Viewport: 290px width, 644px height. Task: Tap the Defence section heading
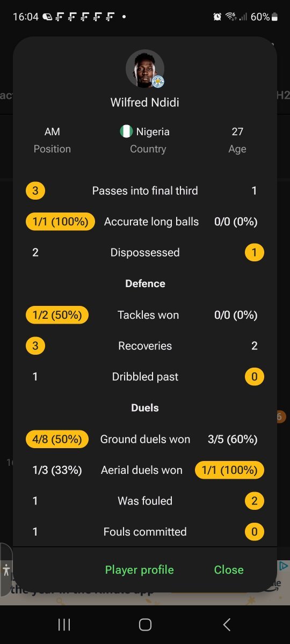(x=145, y=283)
